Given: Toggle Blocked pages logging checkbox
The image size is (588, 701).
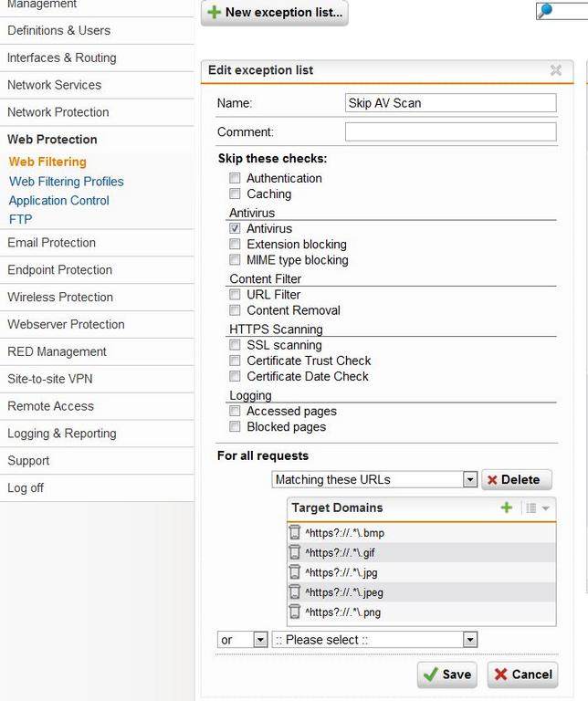Looking at the screenshot, I should pos(235,427).
